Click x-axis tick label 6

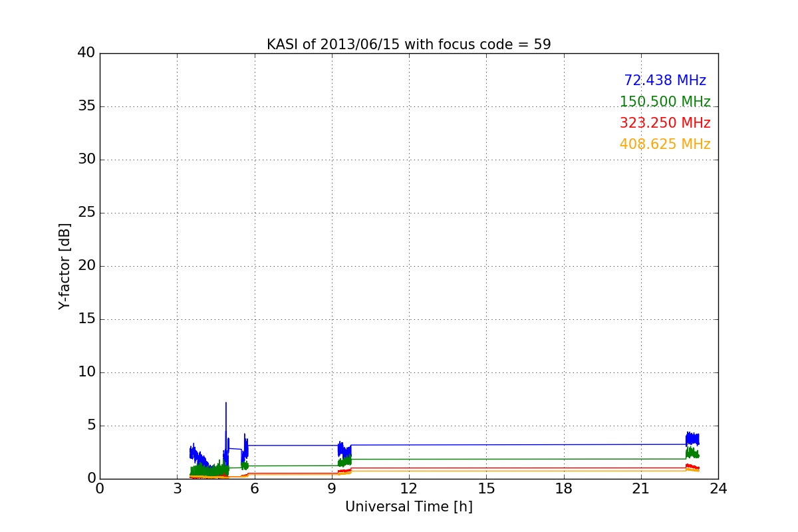pos(254,489)
